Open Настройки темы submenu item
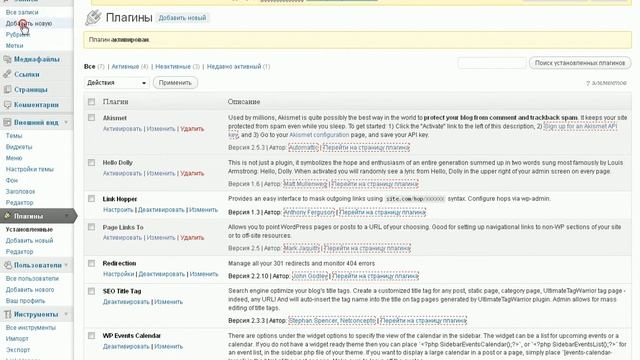The image size is (640, 360). 29,169
